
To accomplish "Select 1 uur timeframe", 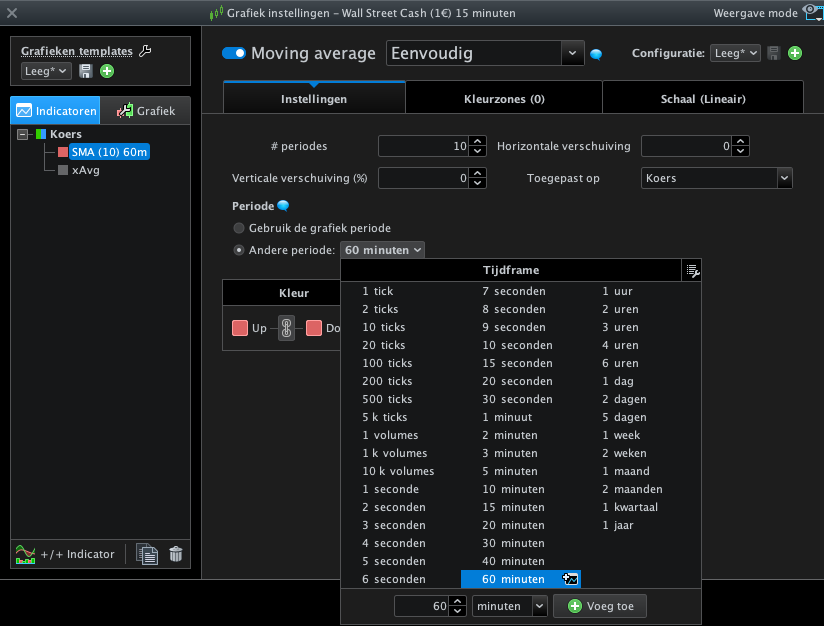I will (617, 291).
